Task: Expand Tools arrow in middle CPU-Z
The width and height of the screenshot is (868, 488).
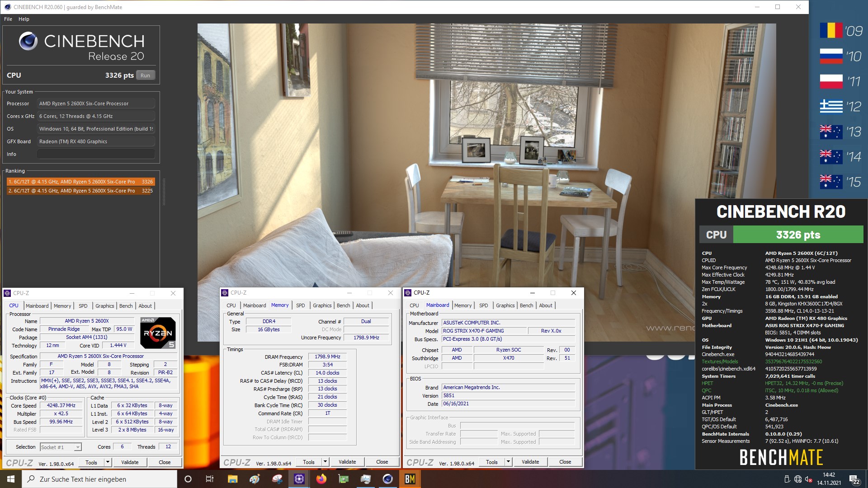Action: coord(325,462)
